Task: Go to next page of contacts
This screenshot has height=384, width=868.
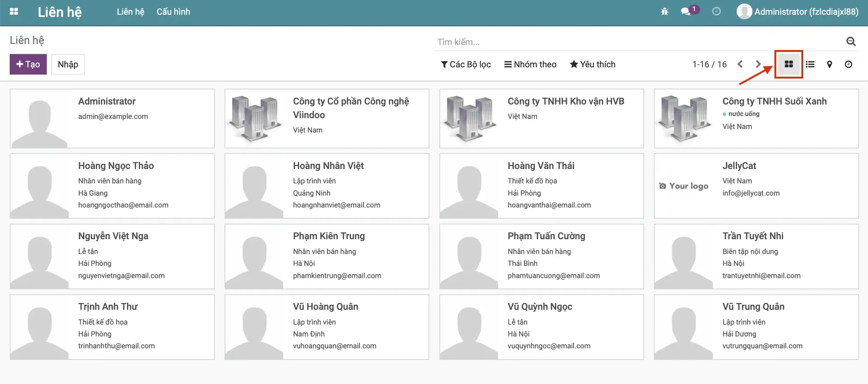Action: pos(758,64)
